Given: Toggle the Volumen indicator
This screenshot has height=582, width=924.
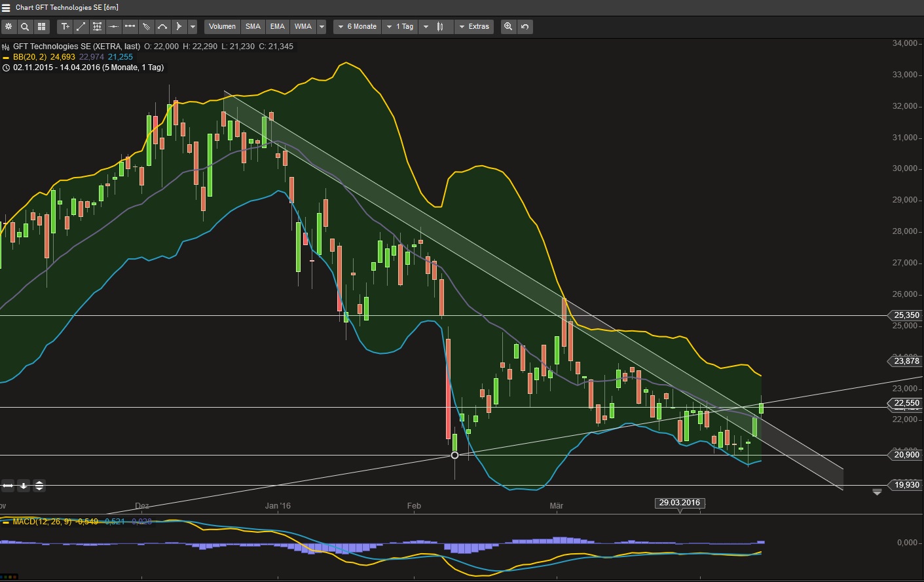Looking at the screenshot, I should point(222,27).
